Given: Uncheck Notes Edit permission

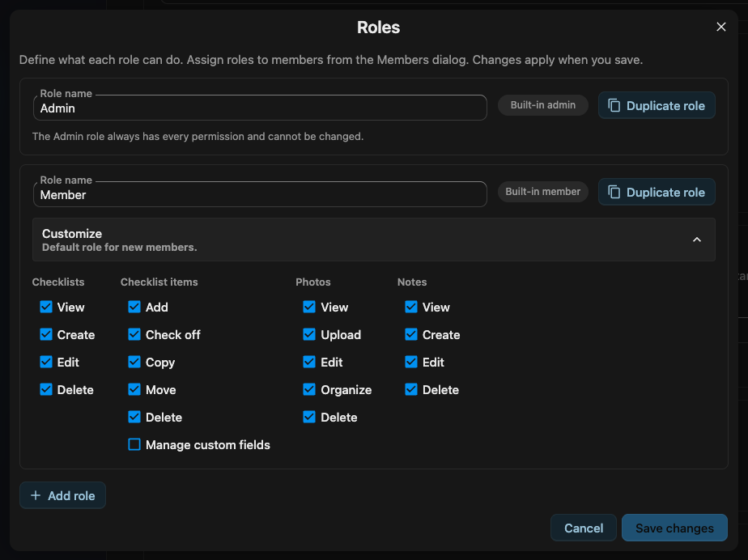Looking at the screenshot, I should [x=411, y=362].
